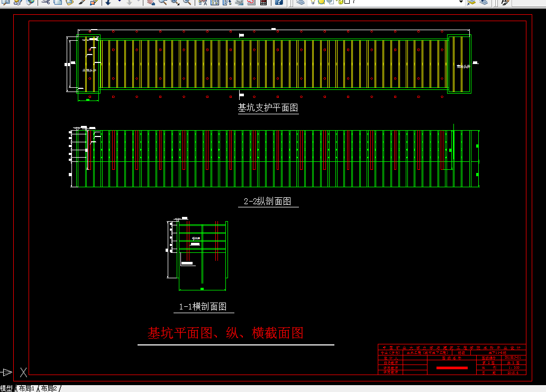This screenshot has width=546, height=392.
Task: Open the Tool Palettes window icon
Action: [x=227, y=2]
